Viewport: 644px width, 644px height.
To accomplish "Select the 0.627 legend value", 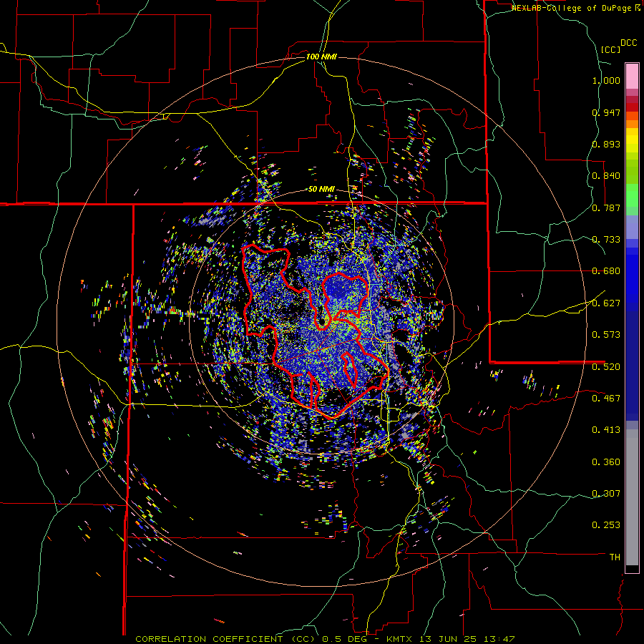I will (606, 303).
